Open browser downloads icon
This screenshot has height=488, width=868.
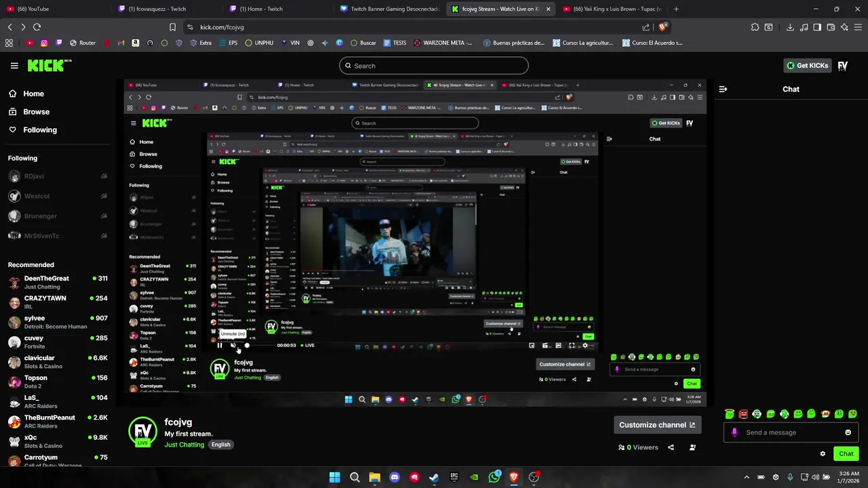790,27
